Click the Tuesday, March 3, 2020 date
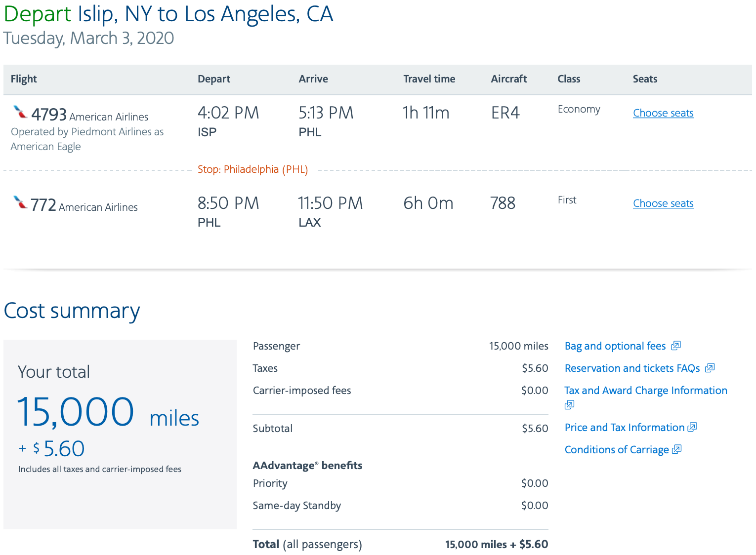This screenshot has height=555, width=756. click(x=88, y=38)
